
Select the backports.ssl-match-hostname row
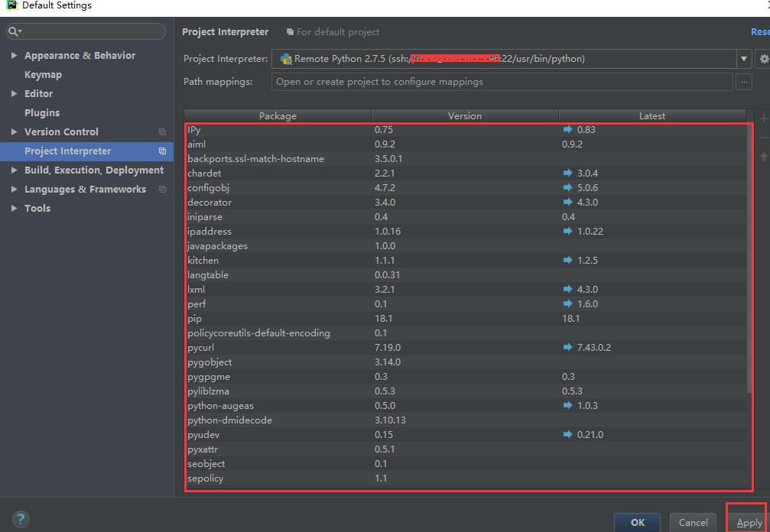[x=466, y=159]
